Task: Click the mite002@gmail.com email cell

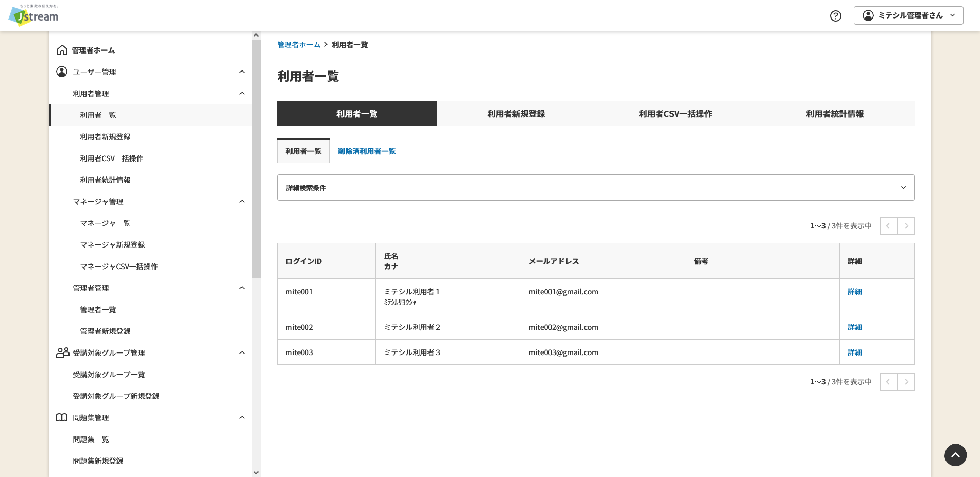Action: [x=603, y=327]
